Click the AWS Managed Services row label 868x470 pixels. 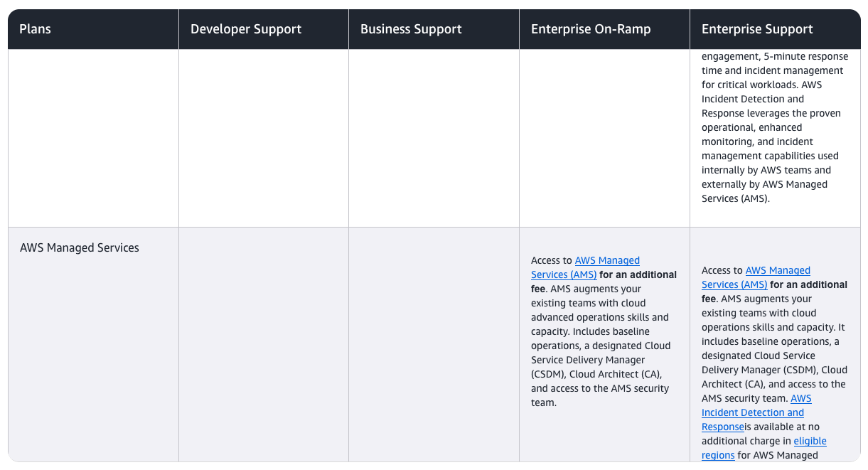(x=80, y=248)
